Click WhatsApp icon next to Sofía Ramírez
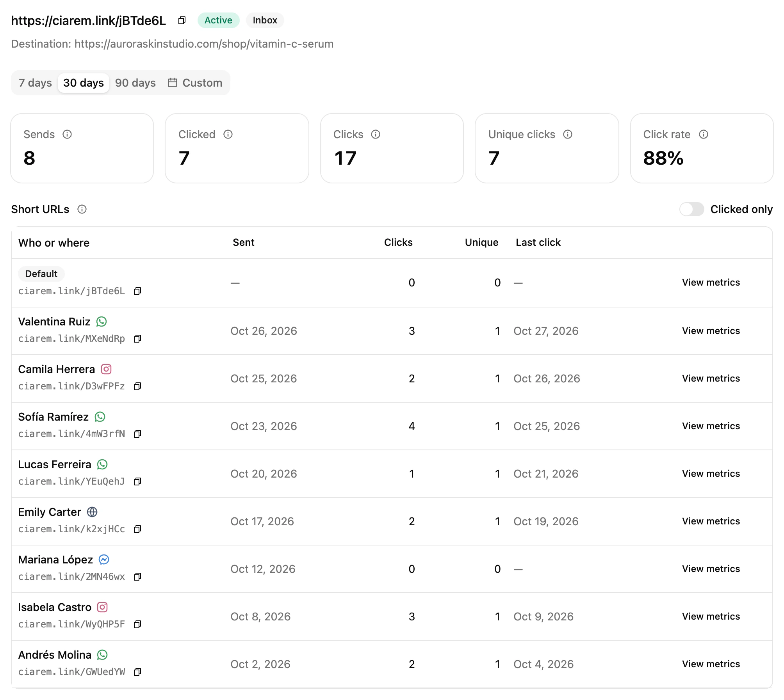784x700 pixels. 100,417
